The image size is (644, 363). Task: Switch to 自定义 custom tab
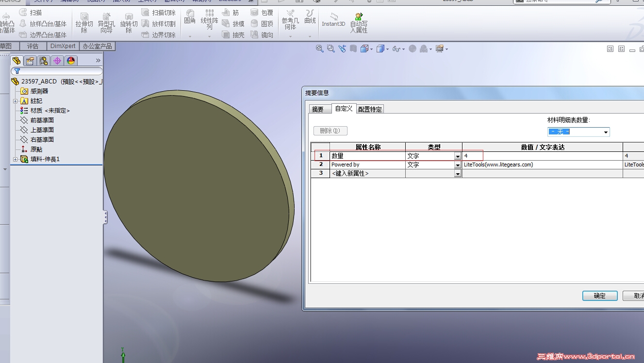click(344, 109)
